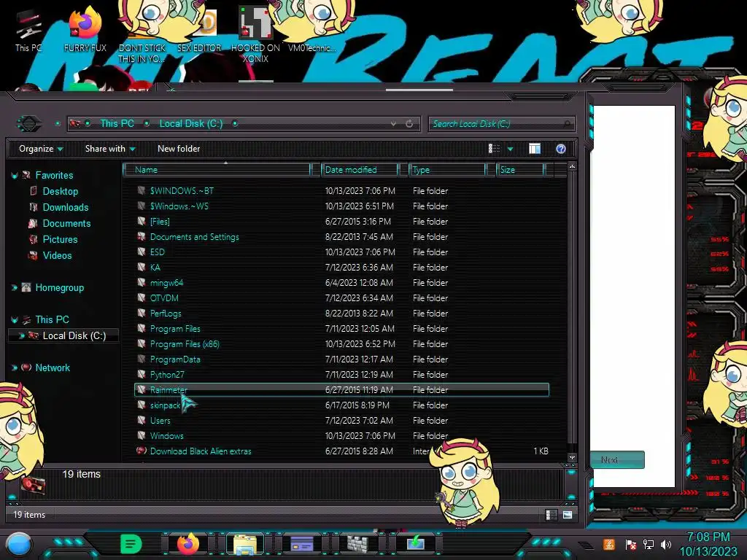Toggle the preview pane icon
This screenshot has height=560, width=747.
[x=535, y=149]
